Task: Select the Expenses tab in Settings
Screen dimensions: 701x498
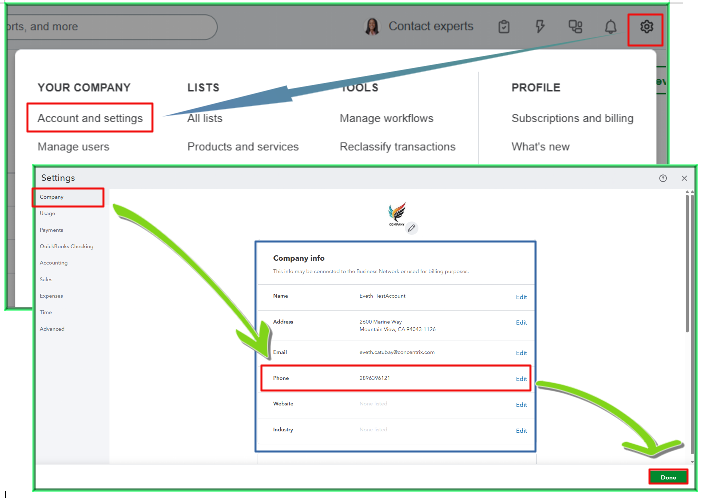Action: (51, 296)
